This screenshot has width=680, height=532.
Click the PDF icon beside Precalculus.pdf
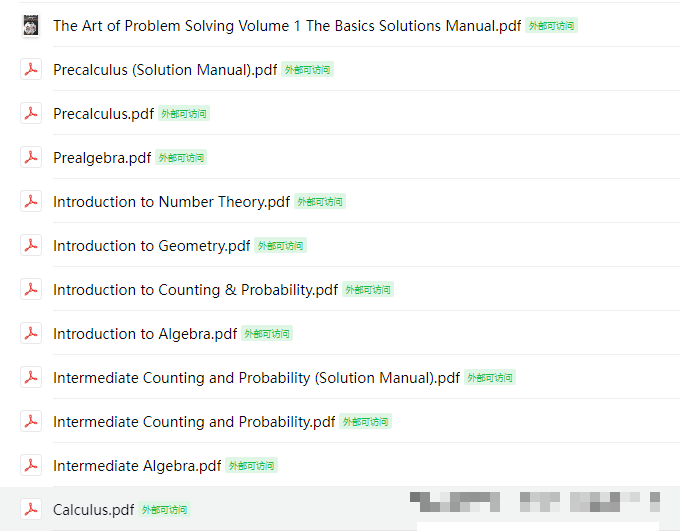pos(31,113)
